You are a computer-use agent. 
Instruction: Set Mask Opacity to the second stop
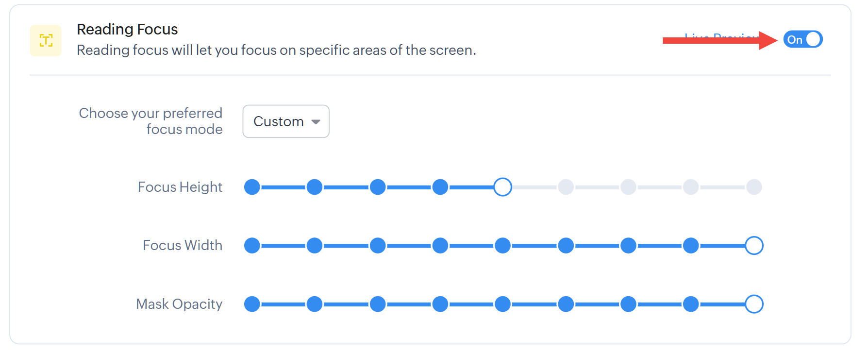click(x=315, y=304)
